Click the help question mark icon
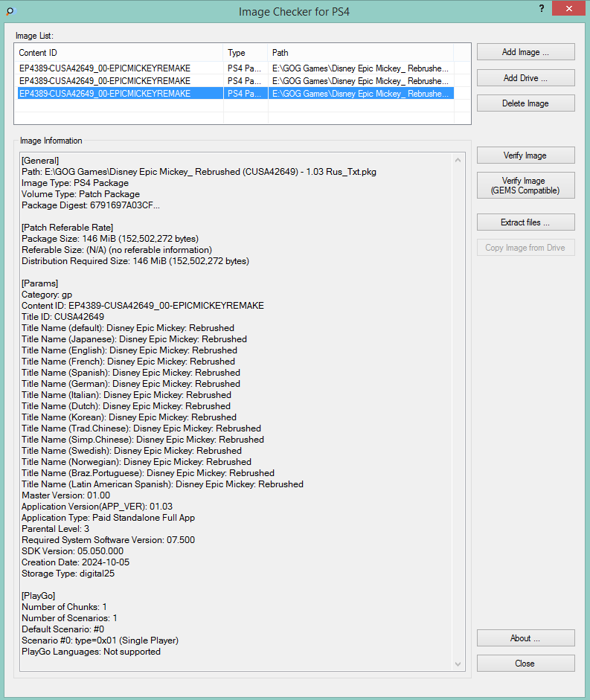Viewport: 590px width, 700px height. [542, 8]
